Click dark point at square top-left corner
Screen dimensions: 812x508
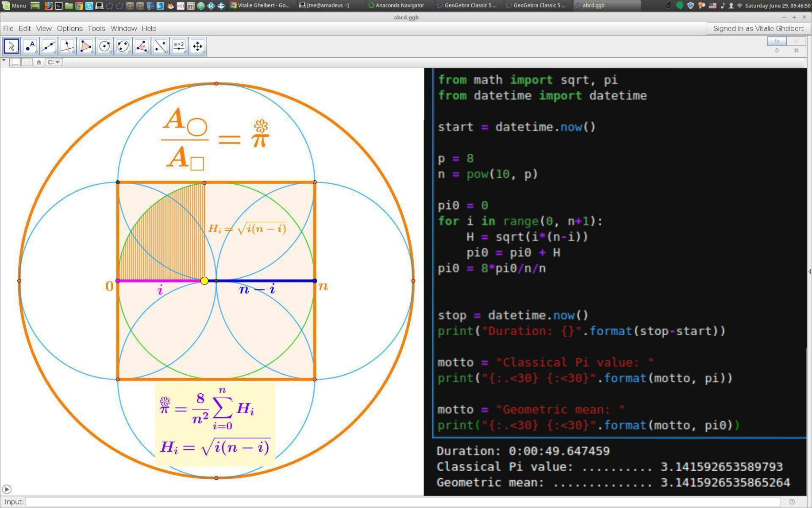click(118, 182)
